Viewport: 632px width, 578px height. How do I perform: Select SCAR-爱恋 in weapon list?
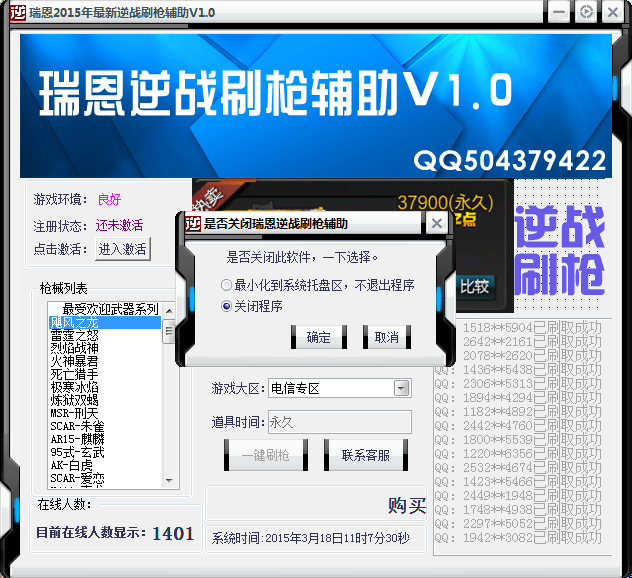click(105, 478)
